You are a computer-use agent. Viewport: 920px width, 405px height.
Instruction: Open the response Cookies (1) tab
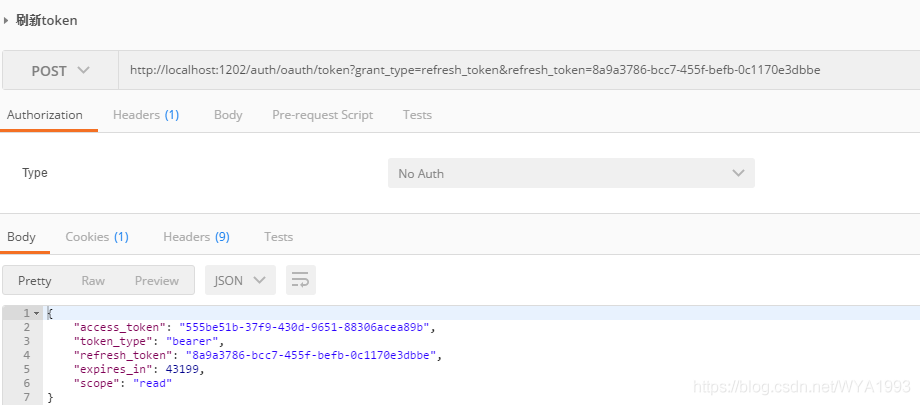pyautogui.click(x=97, y=237)
